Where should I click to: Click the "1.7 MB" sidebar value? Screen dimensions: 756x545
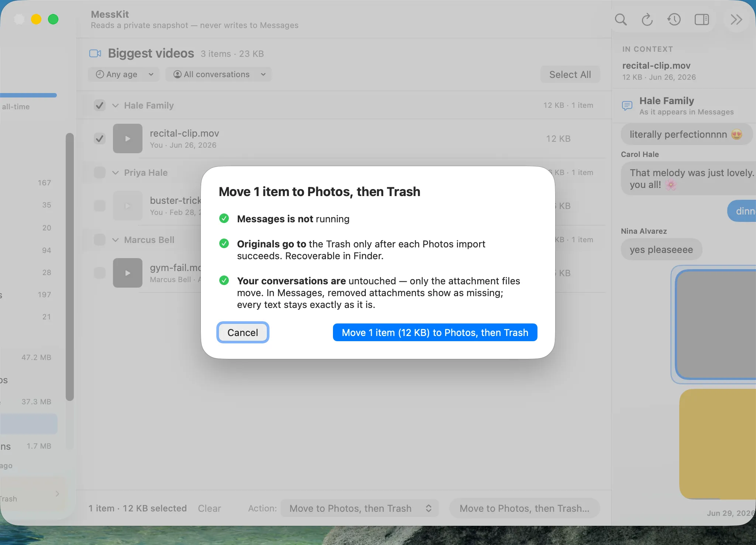39,446
